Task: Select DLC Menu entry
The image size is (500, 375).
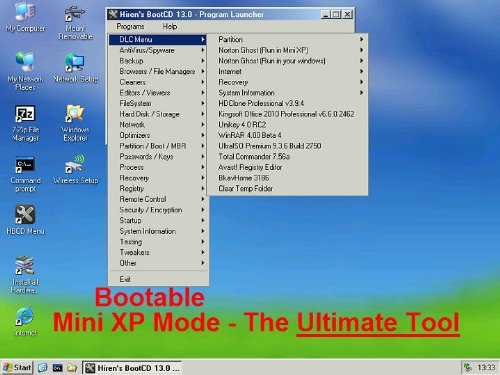Action: pos(158,39)
